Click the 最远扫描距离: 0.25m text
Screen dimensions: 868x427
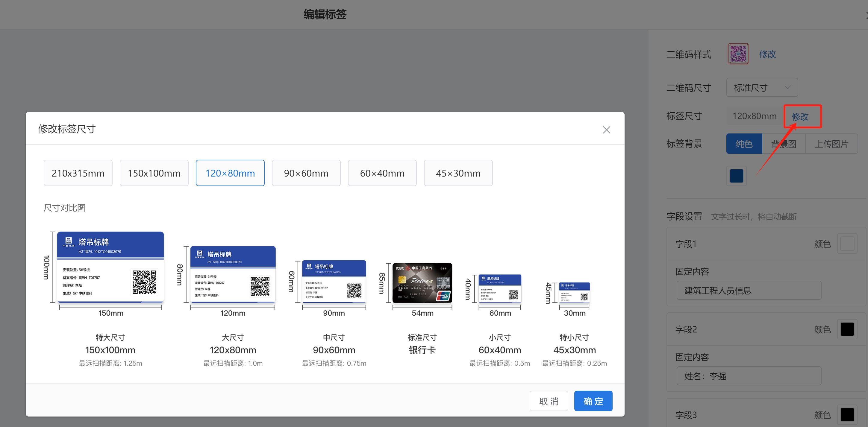coord(575,363)
